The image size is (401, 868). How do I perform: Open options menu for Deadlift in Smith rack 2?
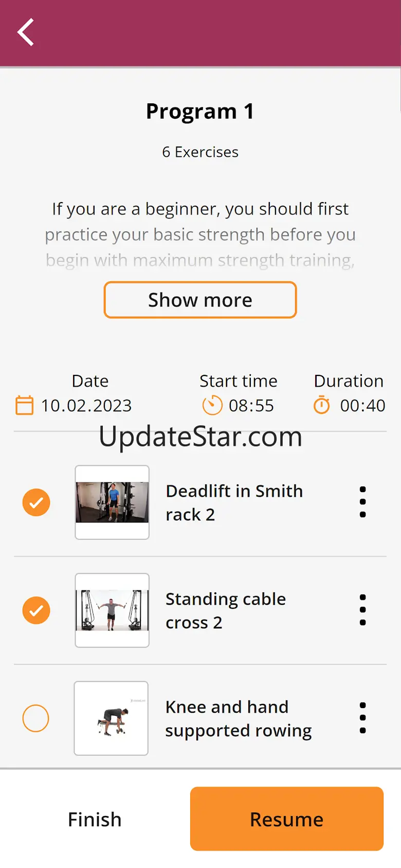pos(363,502)
